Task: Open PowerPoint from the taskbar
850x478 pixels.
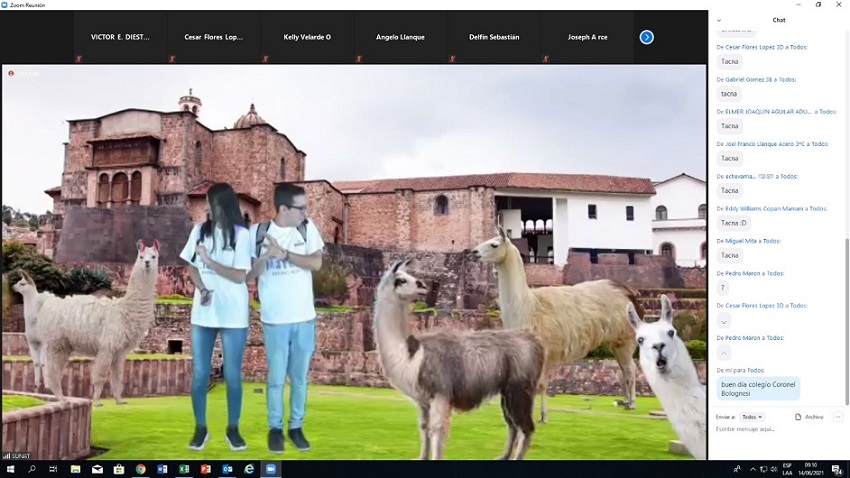Action: click(206, 469)
